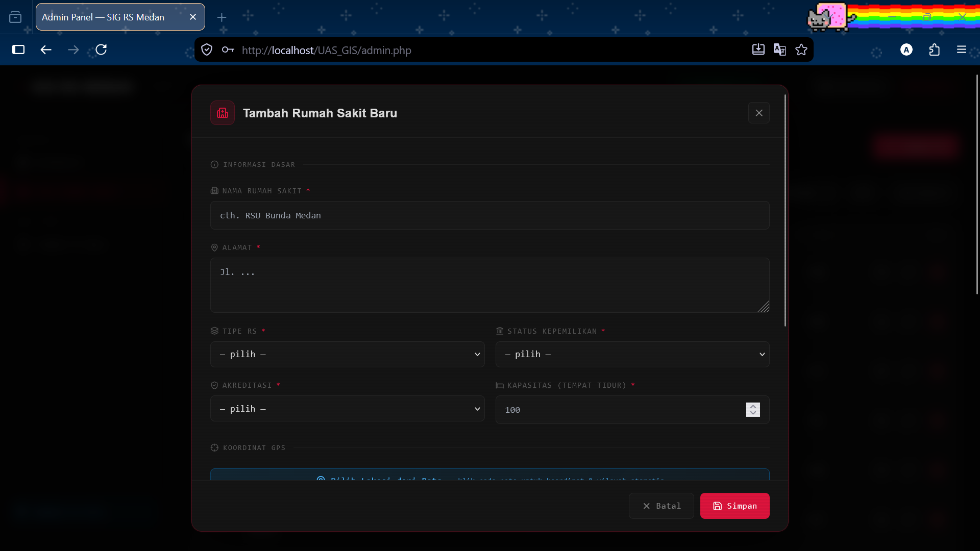The height and width of the screenshot is (551, 980).
Task: Go back to previous page
Action: coord(46,49)
